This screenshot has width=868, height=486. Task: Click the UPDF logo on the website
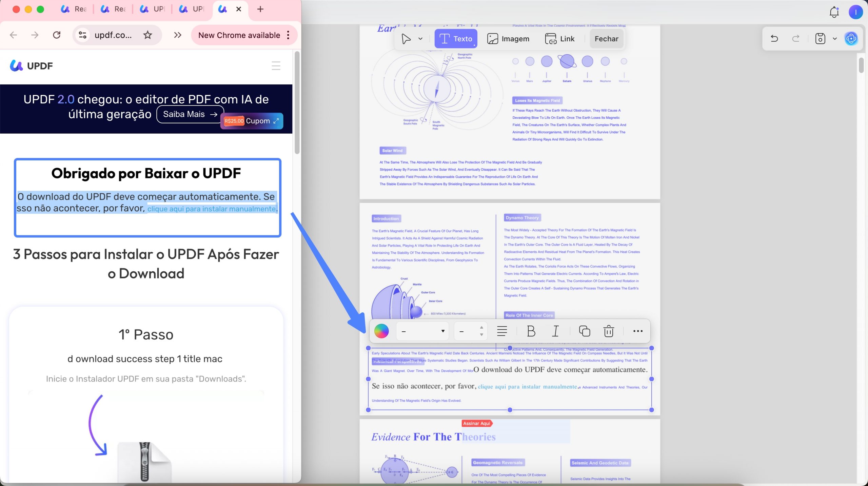point(31,66)
